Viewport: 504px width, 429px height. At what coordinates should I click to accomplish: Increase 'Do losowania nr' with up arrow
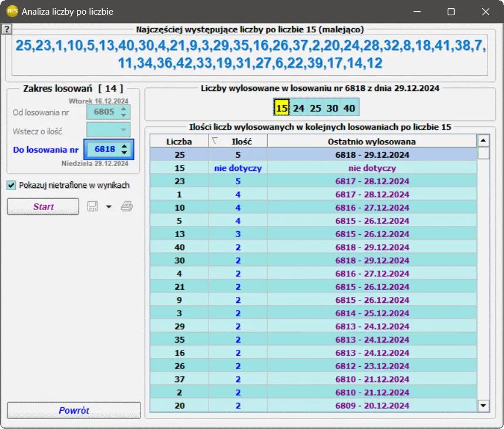click(124, 146)
